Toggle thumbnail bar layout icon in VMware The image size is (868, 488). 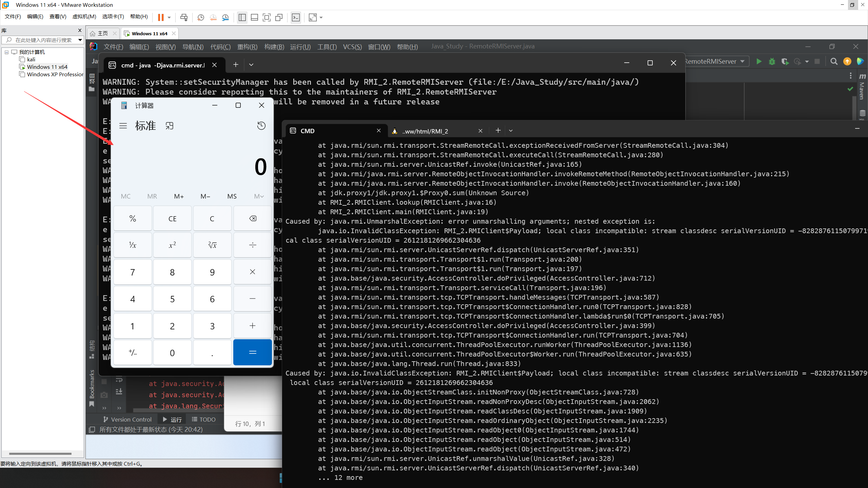click(x=254, y=17)
